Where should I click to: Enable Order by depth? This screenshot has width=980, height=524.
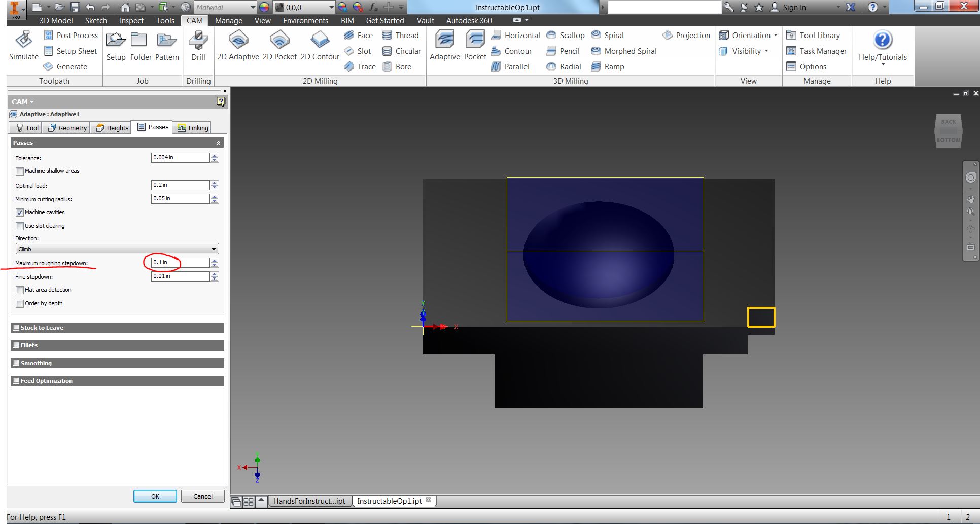click(x=20, y=304)
